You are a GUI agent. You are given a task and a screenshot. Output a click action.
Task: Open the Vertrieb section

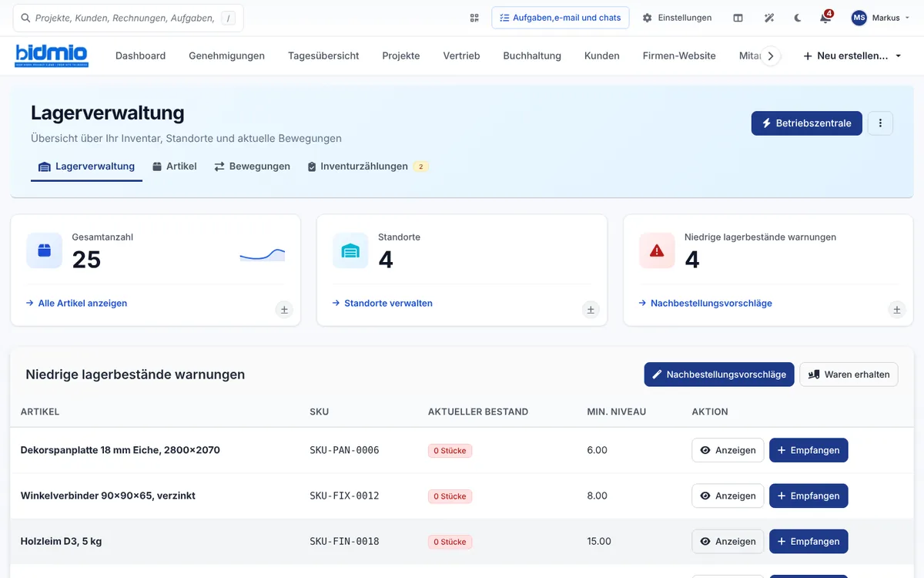click(x=461, y=55)
